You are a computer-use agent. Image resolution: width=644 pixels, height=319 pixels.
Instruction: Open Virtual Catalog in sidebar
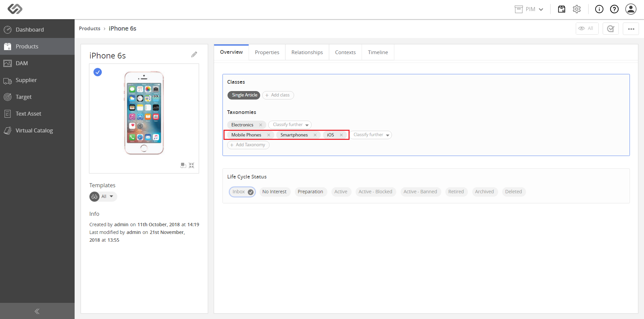click(x=37, y=130)
